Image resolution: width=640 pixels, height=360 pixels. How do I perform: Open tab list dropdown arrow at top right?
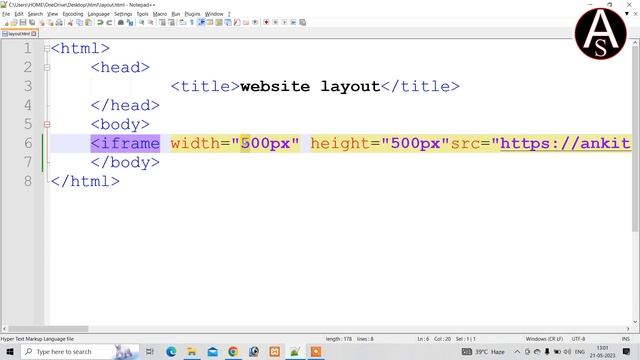tap(627, 13)
